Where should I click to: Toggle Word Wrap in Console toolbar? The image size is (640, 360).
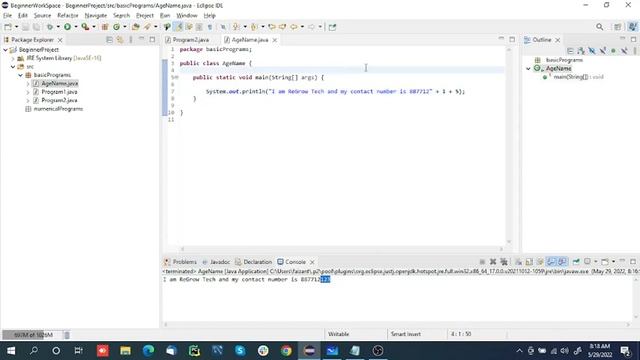(x=540, y=262)
